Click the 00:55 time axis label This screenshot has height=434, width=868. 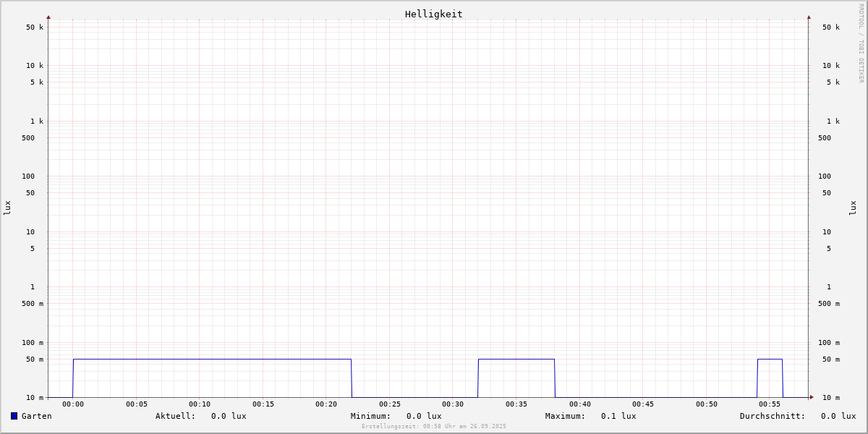pos(770,404)
